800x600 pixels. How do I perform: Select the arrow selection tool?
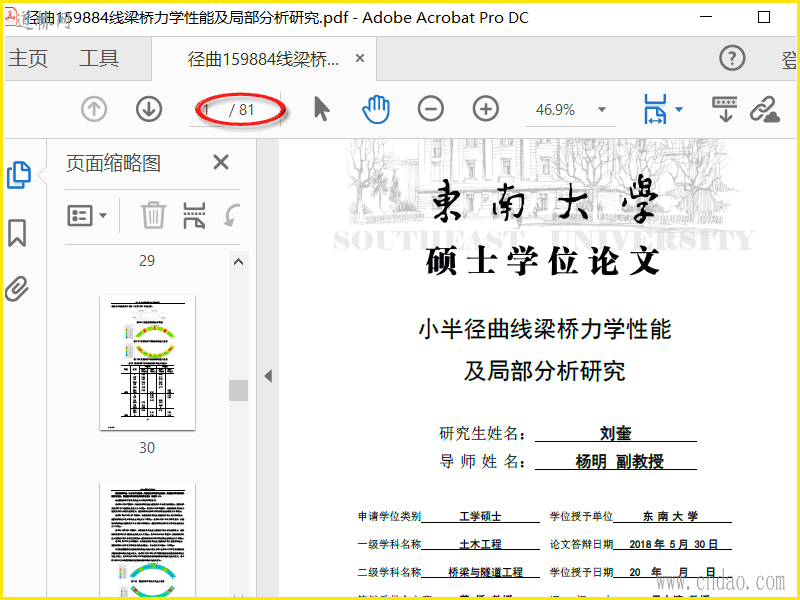(321, 109)
